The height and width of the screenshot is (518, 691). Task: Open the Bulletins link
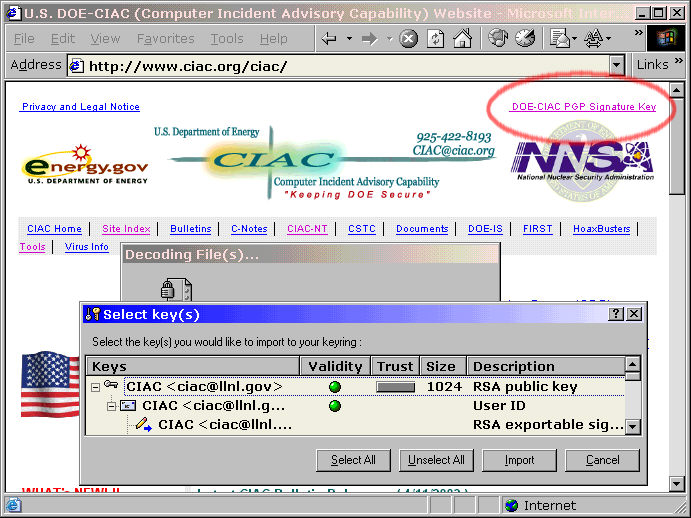191,229
